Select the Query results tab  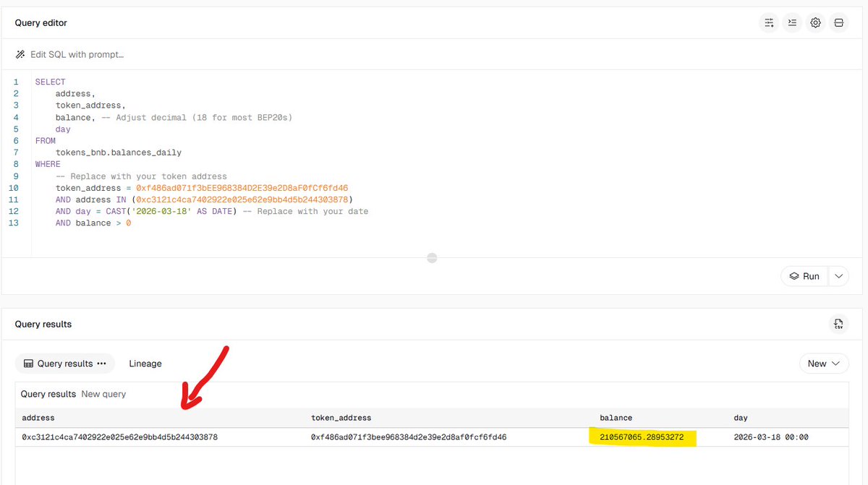tap(65, 364)
